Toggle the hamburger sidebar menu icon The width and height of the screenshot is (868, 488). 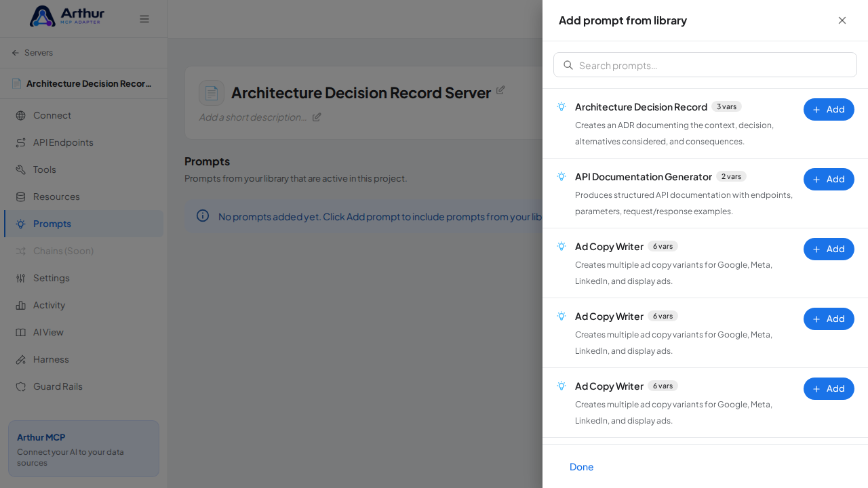tap(144, 19)
